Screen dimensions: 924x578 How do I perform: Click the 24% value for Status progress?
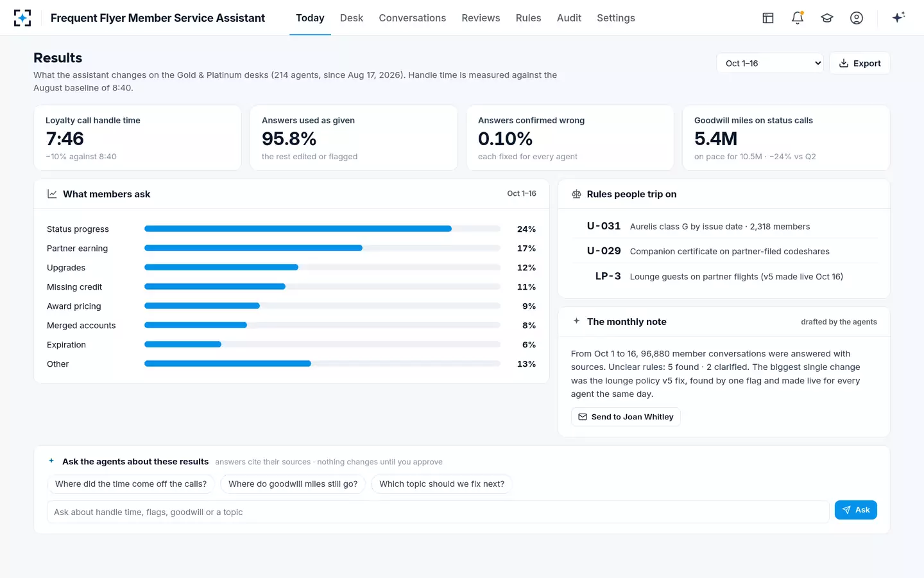coord(526,229)
